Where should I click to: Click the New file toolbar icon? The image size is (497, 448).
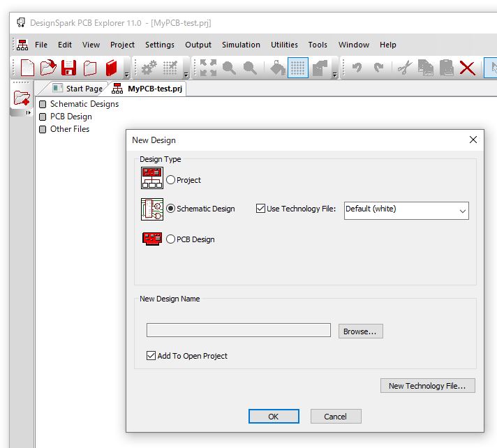(27, 68)
